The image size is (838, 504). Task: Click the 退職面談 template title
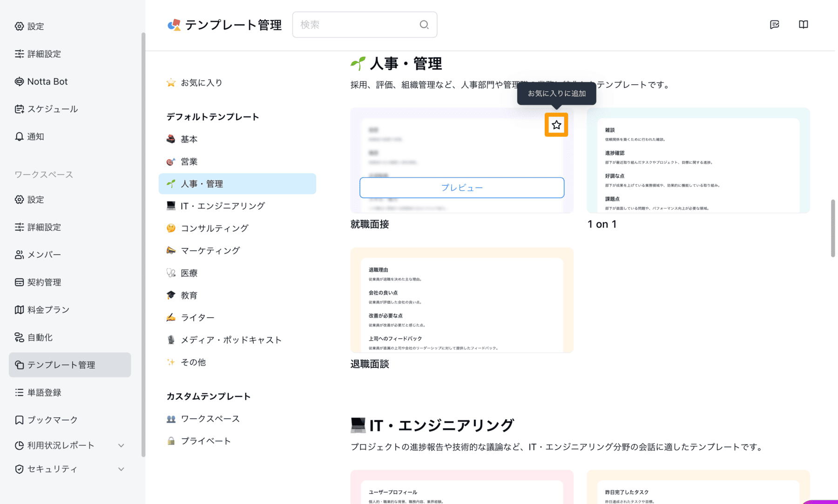pyautogui.click(x=370, y=364)
